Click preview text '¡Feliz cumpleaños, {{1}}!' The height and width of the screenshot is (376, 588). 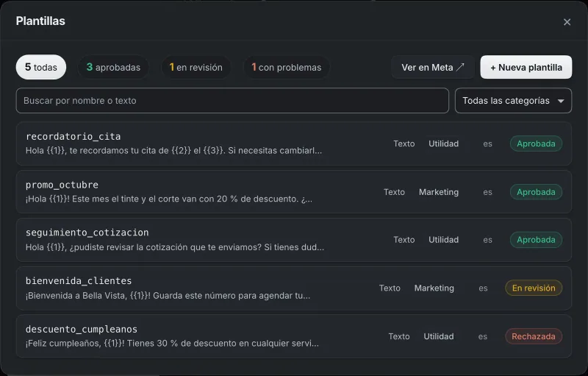pyautogui.click(x=75, y=344)
